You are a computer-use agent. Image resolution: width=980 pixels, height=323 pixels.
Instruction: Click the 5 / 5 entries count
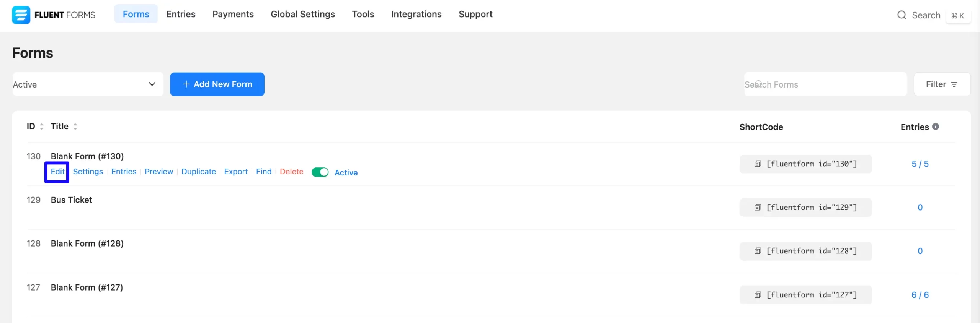point(920,164)
